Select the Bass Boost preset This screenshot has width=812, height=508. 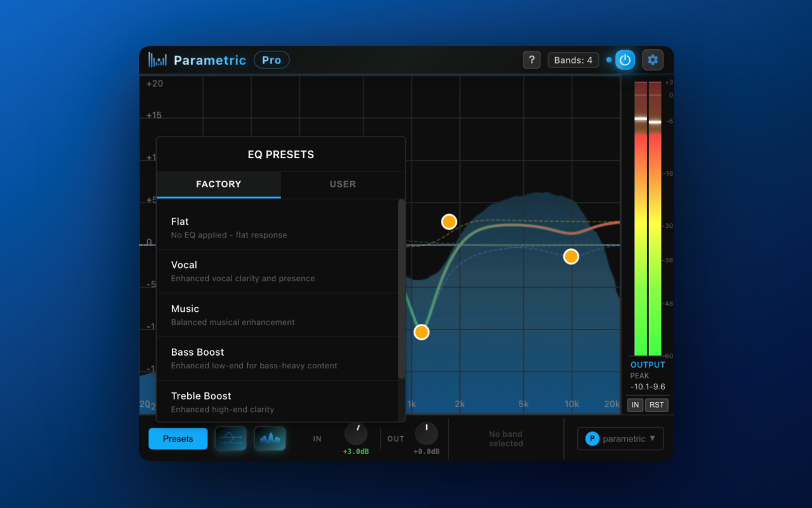pyautogui.click(x=278, y=358)
